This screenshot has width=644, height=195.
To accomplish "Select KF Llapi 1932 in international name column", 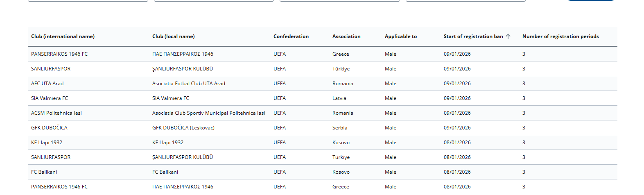I will point(47,143).
